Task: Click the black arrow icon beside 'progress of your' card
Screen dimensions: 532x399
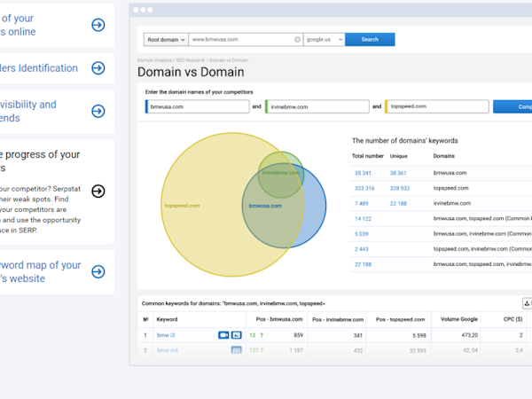Action: pyautogui.click(x=98, y=191)
